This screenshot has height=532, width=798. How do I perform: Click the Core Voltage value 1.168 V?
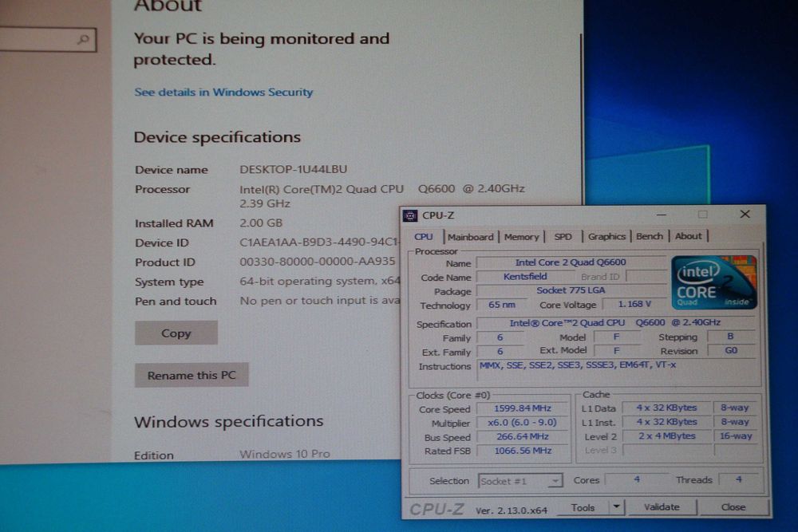[x=634, y=304]
